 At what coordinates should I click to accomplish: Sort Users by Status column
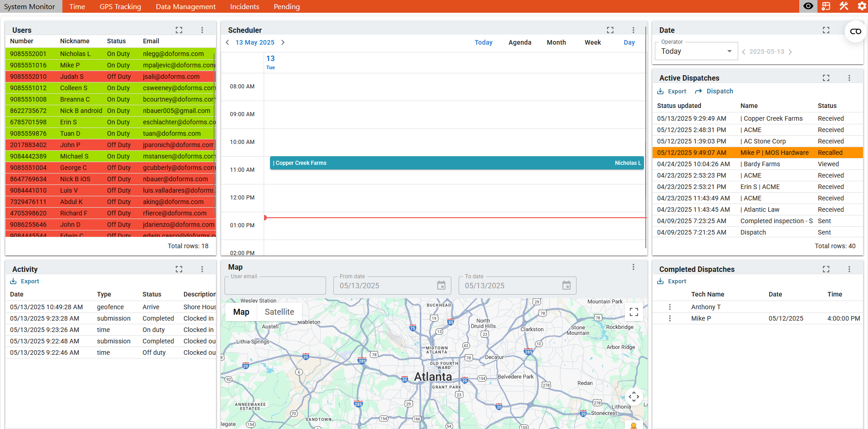(116, 41)
